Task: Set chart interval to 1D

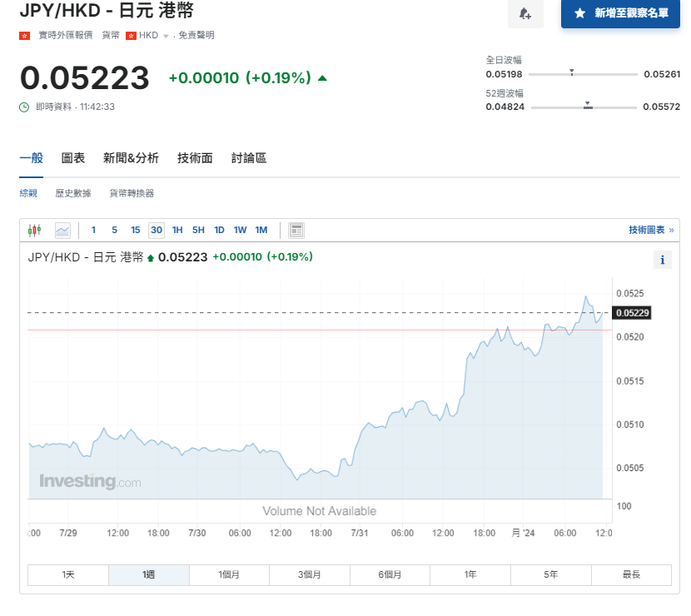Action: point(219,231)
